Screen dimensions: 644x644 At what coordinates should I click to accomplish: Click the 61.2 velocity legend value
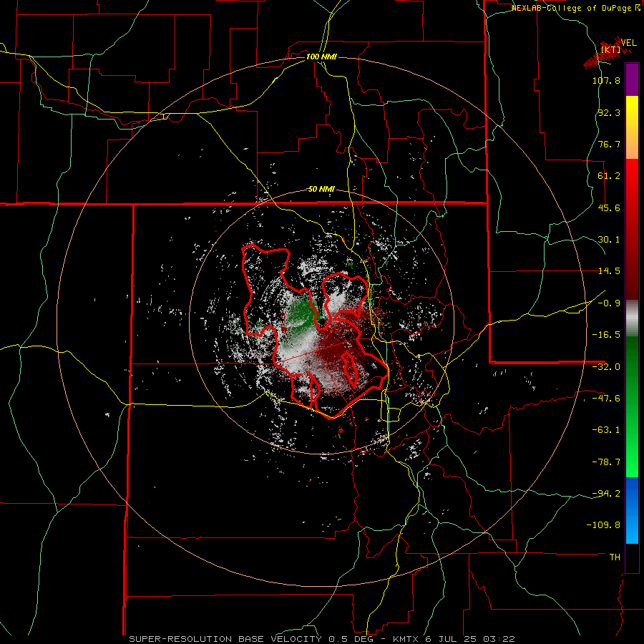pos(609,176)
